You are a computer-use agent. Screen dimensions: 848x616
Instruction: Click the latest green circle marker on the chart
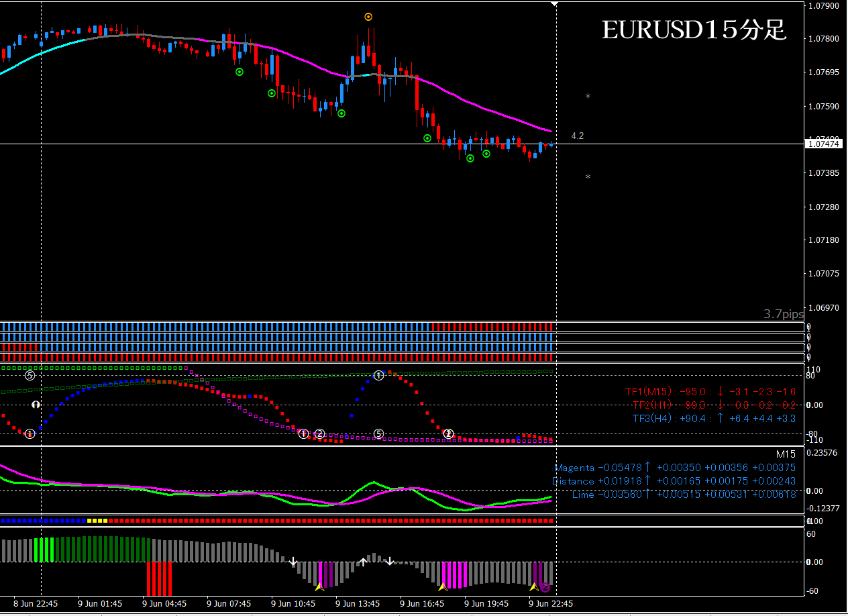[x=486, y=154]
